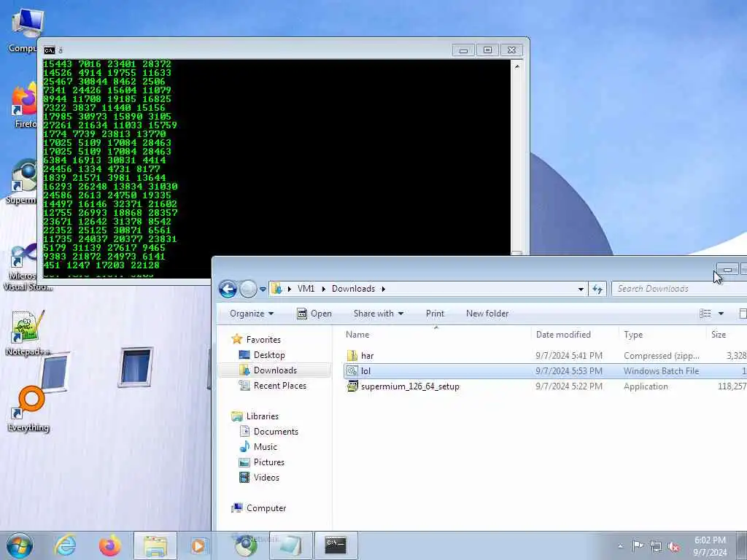The height and width of the screenshot is (560, 747).
Task: Sort by the Date modified column header
Action: coord(563,334)
